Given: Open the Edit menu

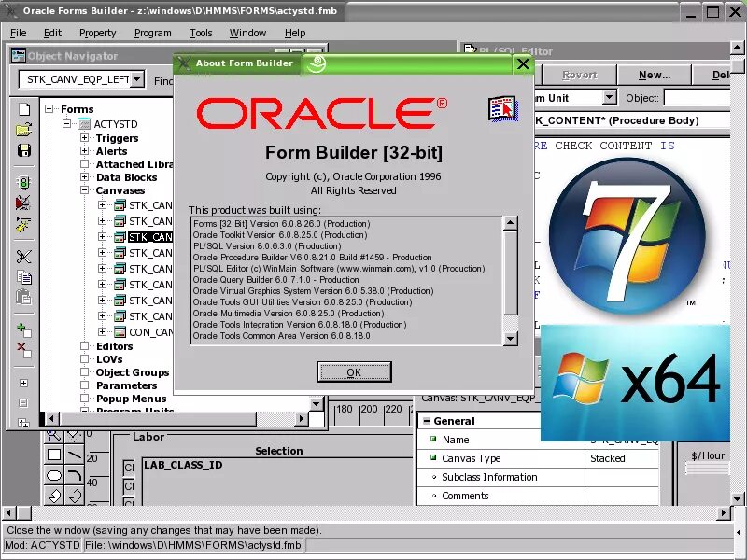Looking at the screenshot, I should coord(52,33).
